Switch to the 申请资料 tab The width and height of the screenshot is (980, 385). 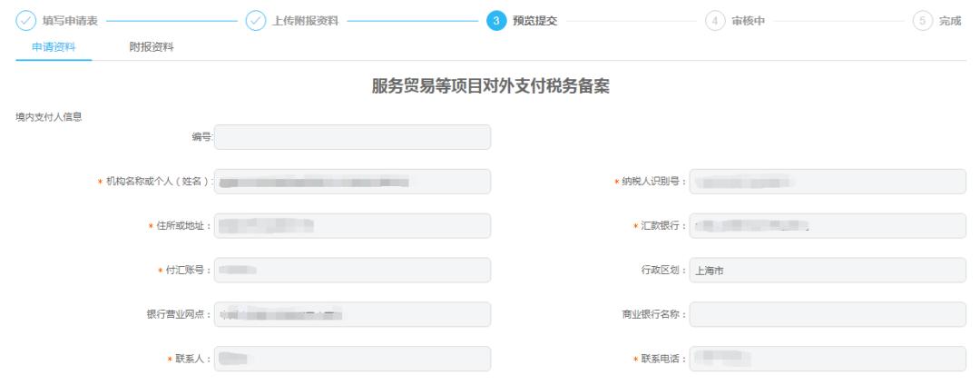click(54, 47)
